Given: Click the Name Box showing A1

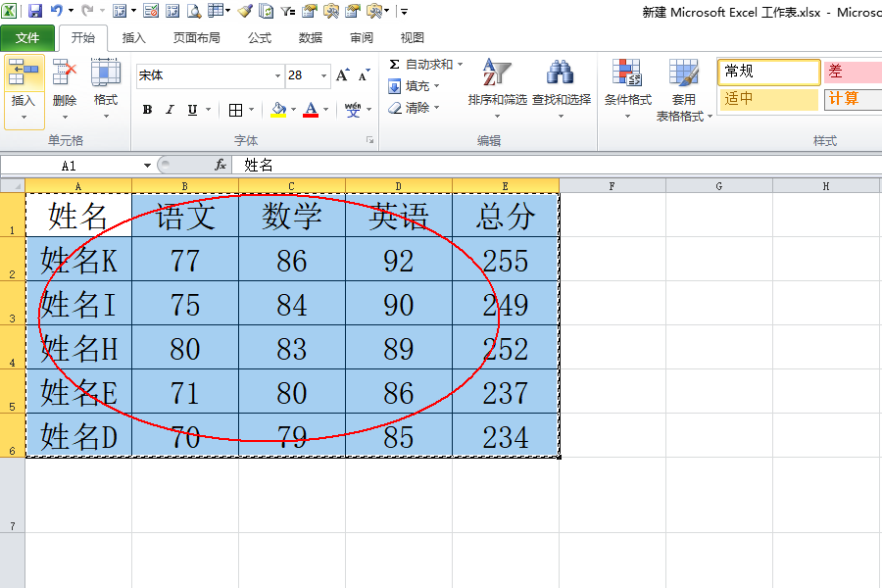Looking at the screenshot, I should tap(72, 166).
